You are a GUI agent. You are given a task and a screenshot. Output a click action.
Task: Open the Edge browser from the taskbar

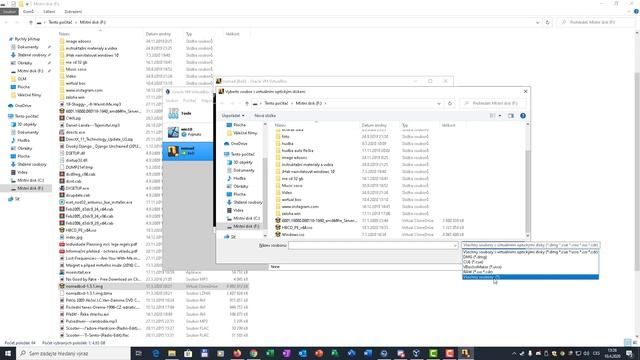pyautogui.click(x=156, y=353)
